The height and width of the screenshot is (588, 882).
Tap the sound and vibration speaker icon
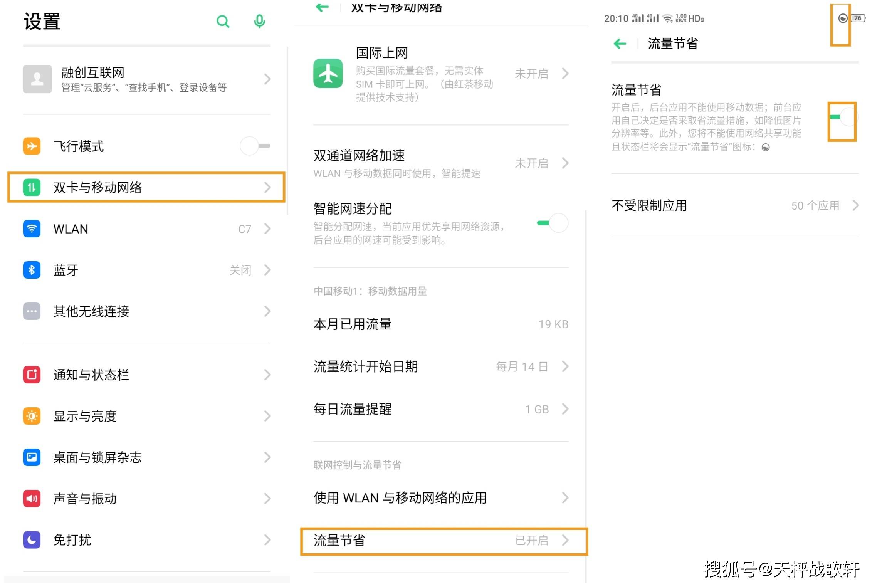pyautogui.click(x=32, y=499)
